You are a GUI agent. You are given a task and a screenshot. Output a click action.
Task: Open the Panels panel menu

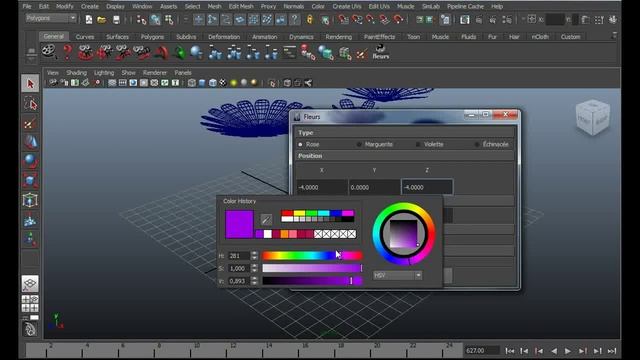tap(183, 73)
